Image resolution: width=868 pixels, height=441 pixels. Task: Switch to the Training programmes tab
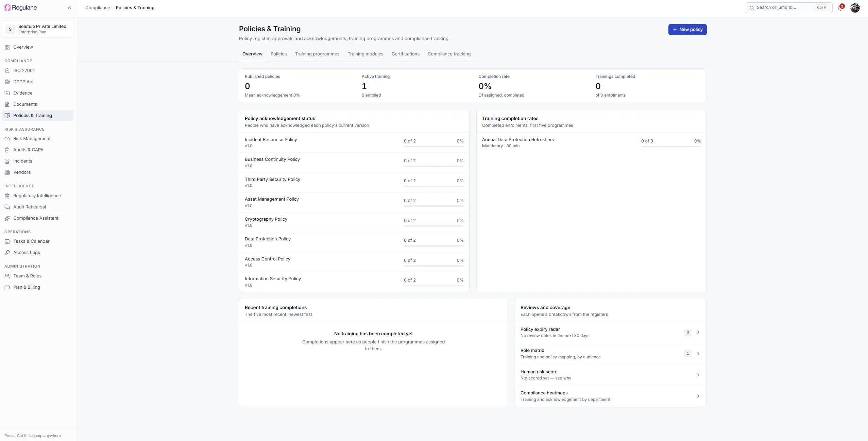[317, 54]
